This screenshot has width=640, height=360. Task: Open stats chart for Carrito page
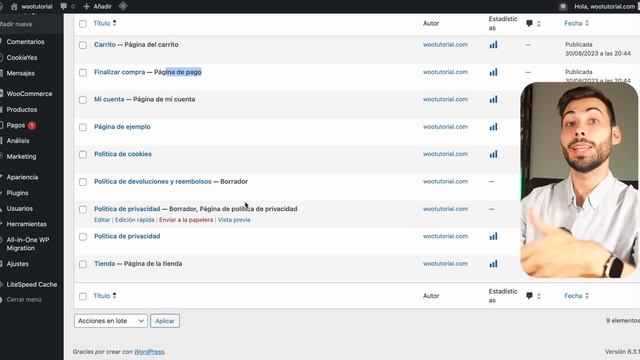click(x=493, y=44)
